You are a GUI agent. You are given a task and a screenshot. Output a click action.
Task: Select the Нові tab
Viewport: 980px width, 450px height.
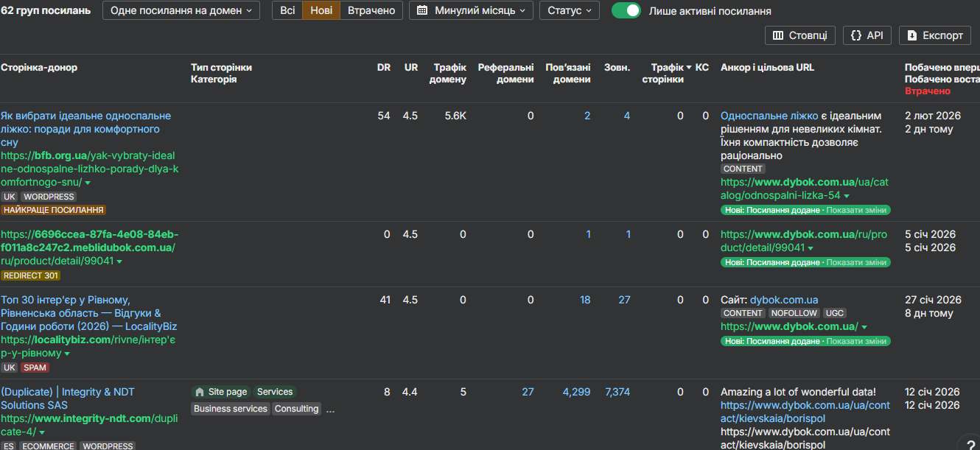[321, 11]
